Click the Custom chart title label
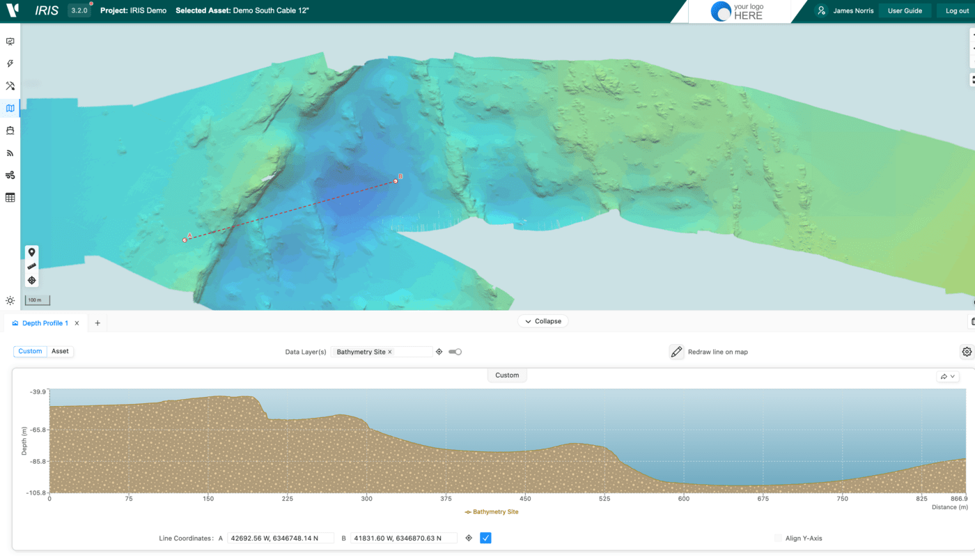Screen dimensions: 975x560 pyautogui.click(x=507, y=375)
